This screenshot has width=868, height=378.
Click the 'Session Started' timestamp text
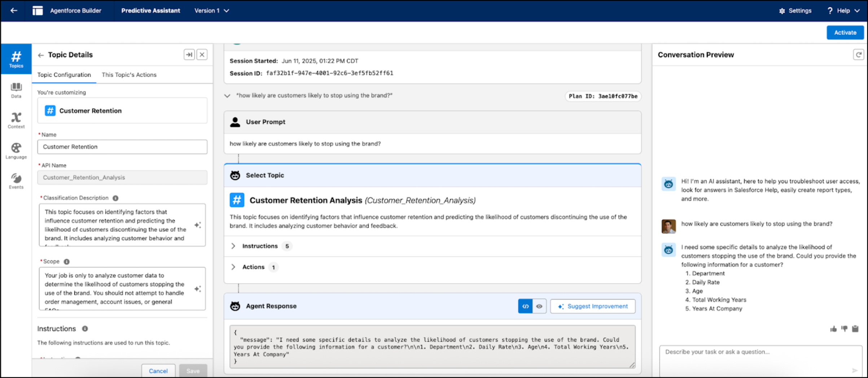[x=320, y=61]
